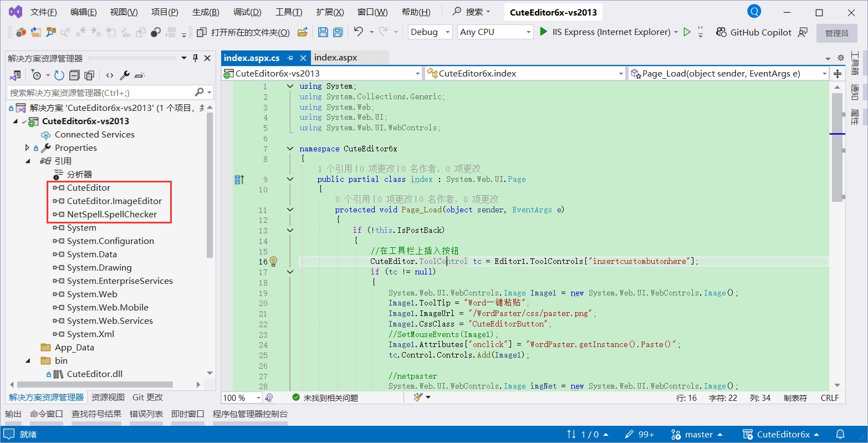Click the Save All toolbar icon

click(338, 32)
